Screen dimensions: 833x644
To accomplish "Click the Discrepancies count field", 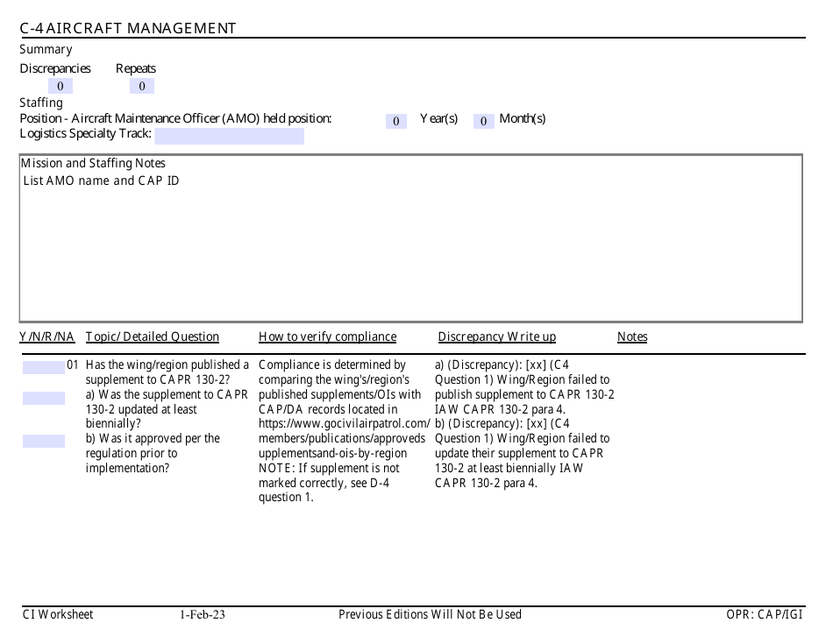I will pos(61,86).
